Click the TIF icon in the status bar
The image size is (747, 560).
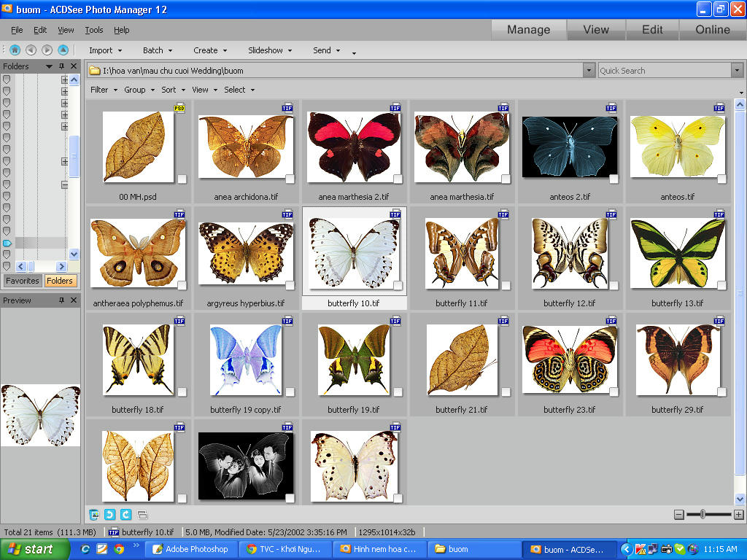click(113, 532)
